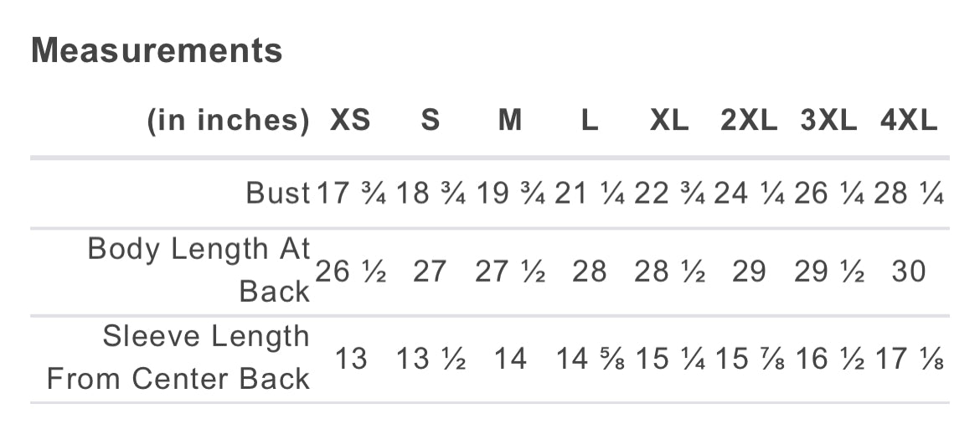Click the 4XL bust value 28 ¼
Viewport: 980px width, 435px height.
(x=909, y=194)
